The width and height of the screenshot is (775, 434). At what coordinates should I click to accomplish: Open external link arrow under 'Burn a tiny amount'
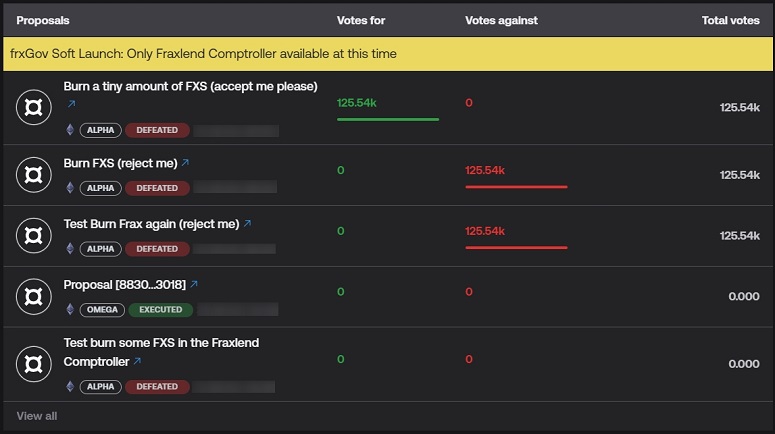(71, 104)
